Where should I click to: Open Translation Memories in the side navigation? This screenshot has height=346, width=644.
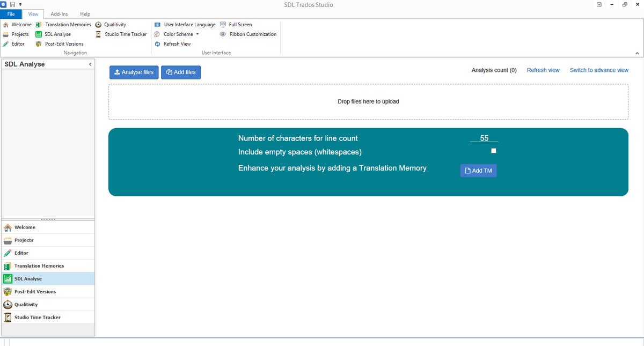click(48, 266)
